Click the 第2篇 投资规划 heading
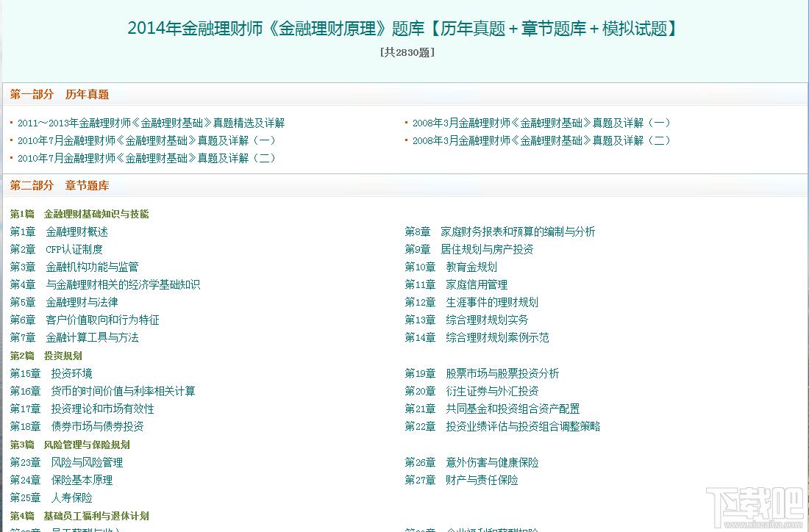Screen dimensions: 809x532 46,356
